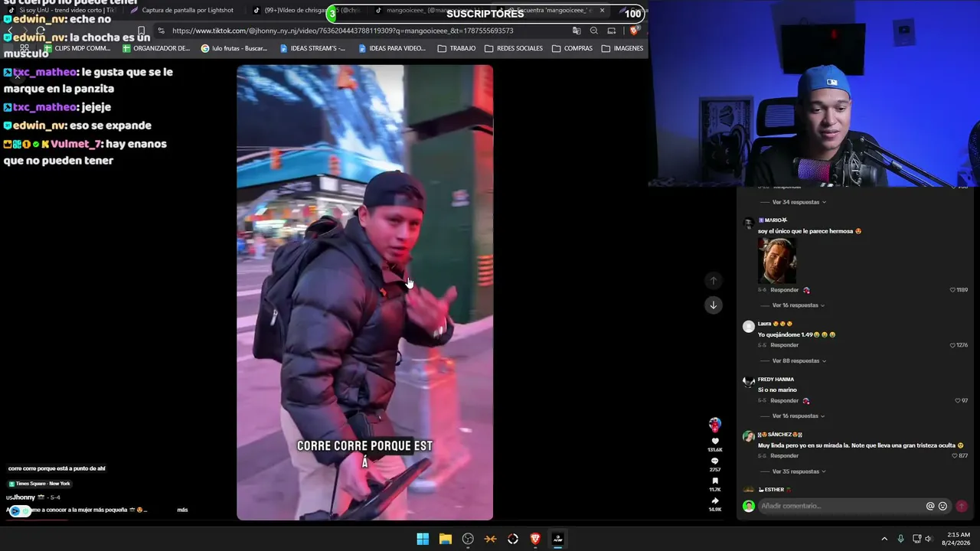Click the 'Añadir comentario...' input field
The image size is (980, 551).
(842, 506)
